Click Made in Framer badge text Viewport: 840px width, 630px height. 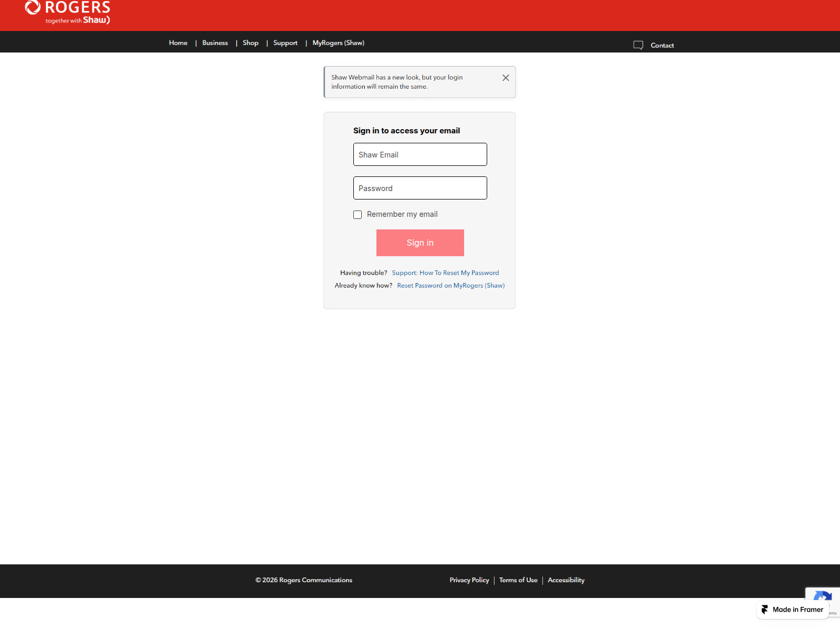(x=798, y=610)
